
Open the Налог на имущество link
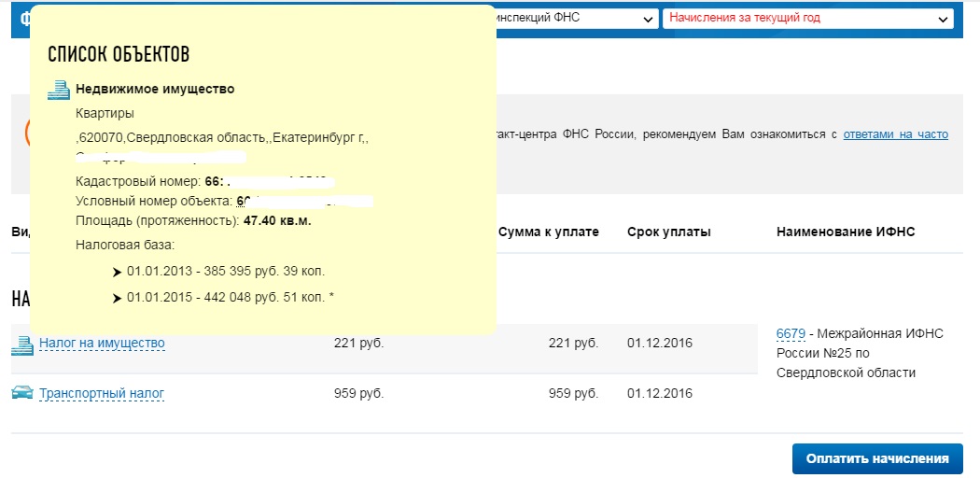(102, 343)
